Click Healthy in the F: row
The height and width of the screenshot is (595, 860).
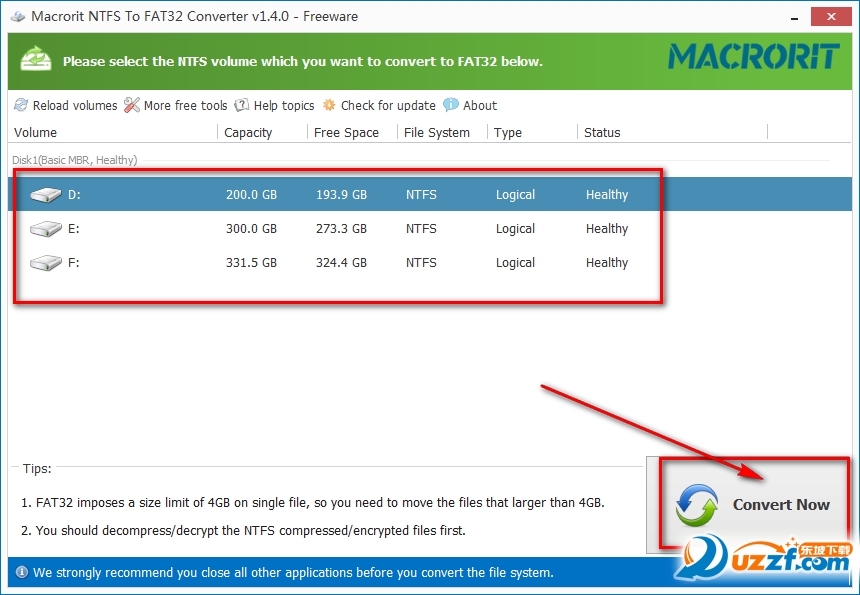[x=607, y=263]
